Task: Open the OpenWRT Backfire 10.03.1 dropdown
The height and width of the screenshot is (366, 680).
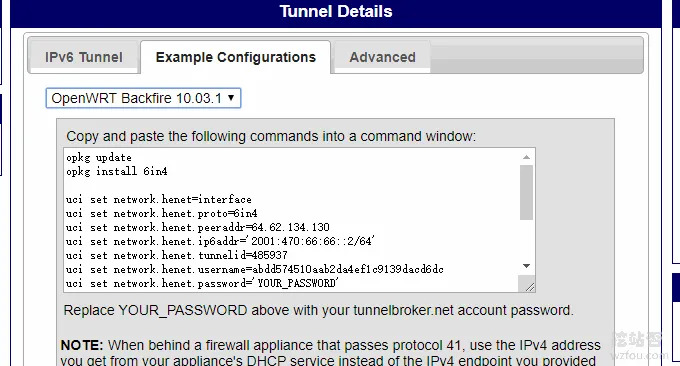Action: [143, 98]
